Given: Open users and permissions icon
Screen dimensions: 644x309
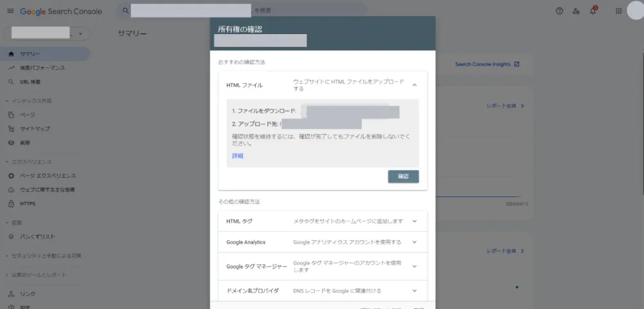Looking at the screenshot, I should pyautogui.click(x=576, y=11).
